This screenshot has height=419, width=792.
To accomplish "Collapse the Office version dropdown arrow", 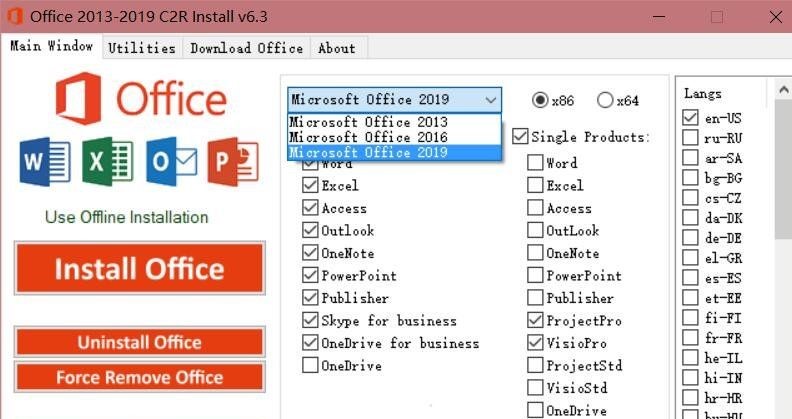I will coord(491,100).
